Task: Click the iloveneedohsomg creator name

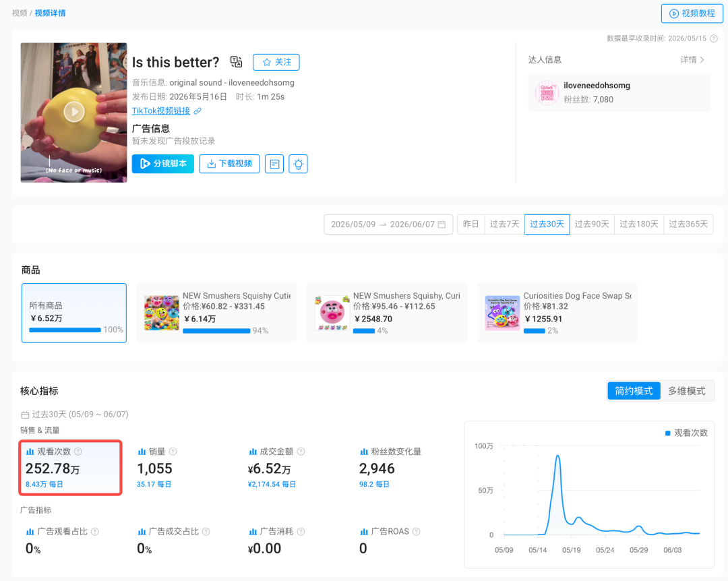Action: (x=597, y=86)
